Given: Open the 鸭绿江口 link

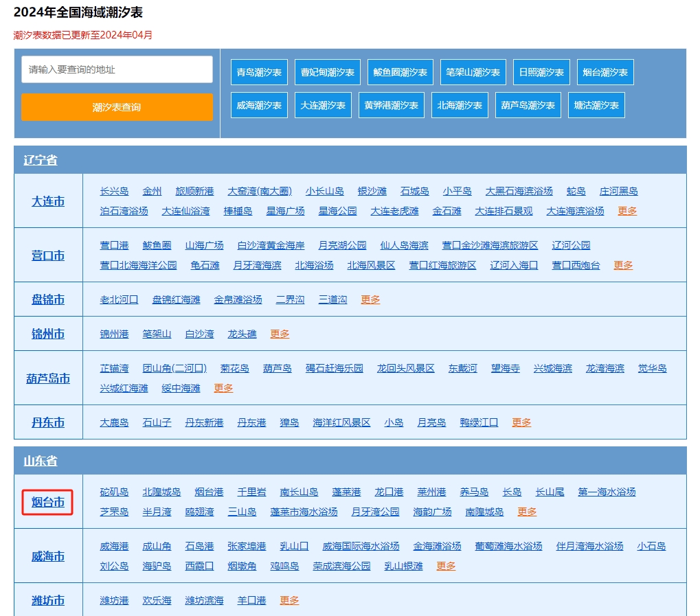Looking at the screenshot, I should point(479,422).
